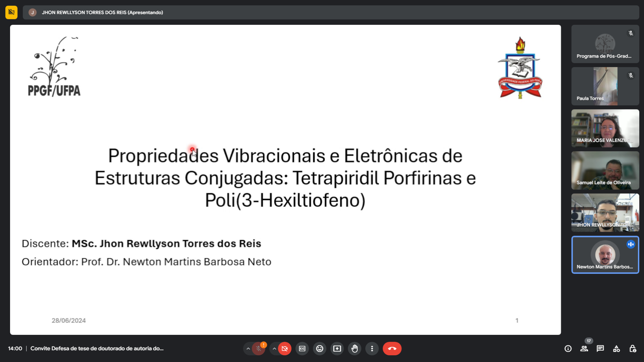This screenshot has width=644, height=362.
Task: Click the clock time 14:00
Action: (15, 349)
